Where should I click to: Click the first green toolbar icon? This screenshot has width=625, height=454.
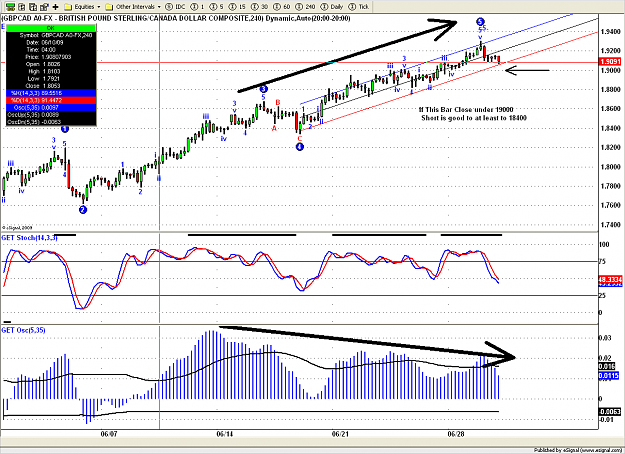pos(10,6)
